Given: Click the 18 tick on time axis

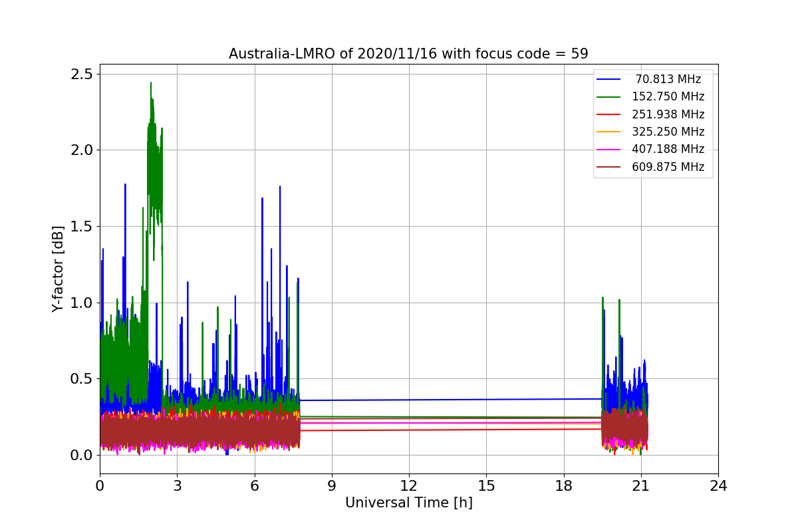Looking at the screenshot, I should (563, 486).
